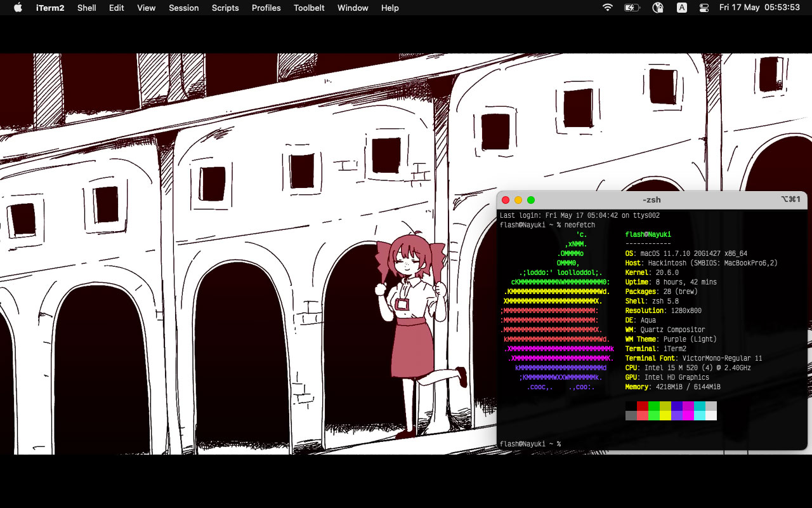Open the Session menu
Screen dimensions: 812x508
point(184,8)
